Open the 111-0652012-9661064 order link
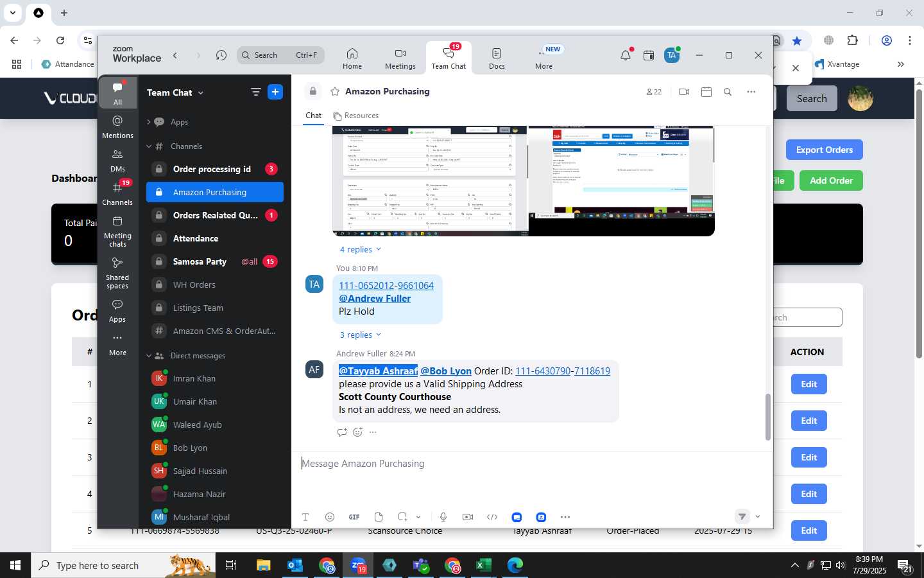The width and height of the screenshot is (924, 578). point(386,286)
